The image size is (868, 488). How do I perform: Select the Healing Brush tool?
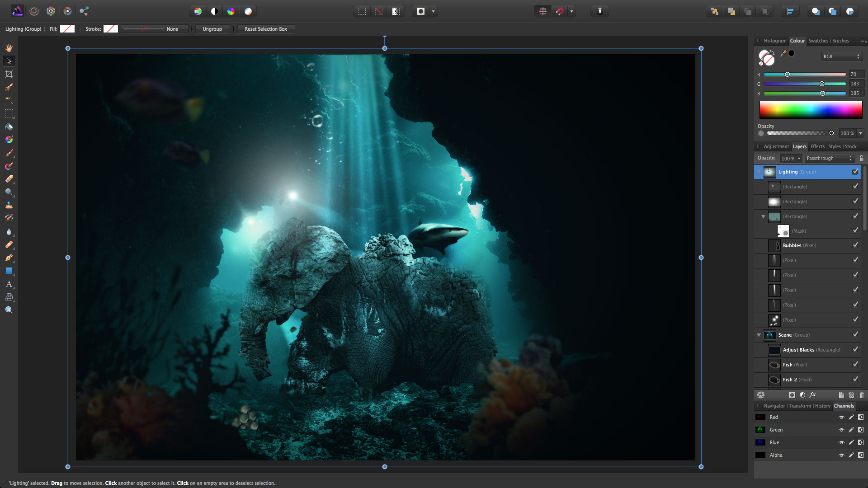tap(9, 244)
